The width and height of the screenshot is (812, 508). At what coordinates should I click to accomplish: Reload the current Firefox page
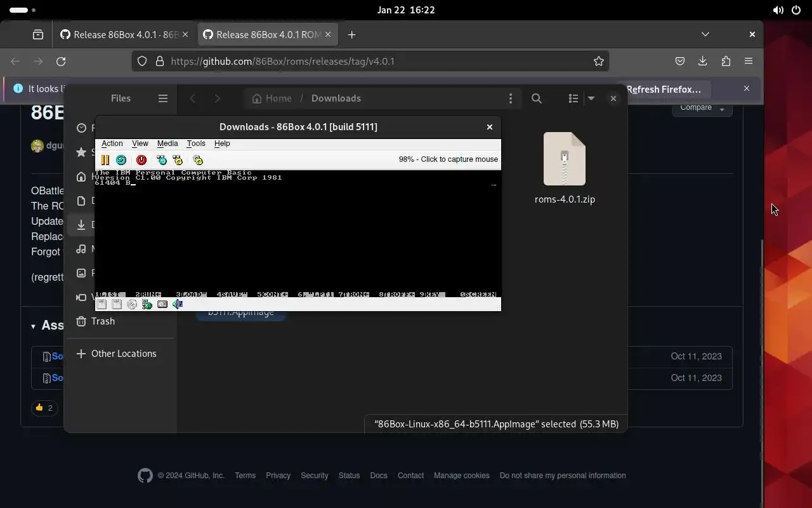tap(61, 62)
